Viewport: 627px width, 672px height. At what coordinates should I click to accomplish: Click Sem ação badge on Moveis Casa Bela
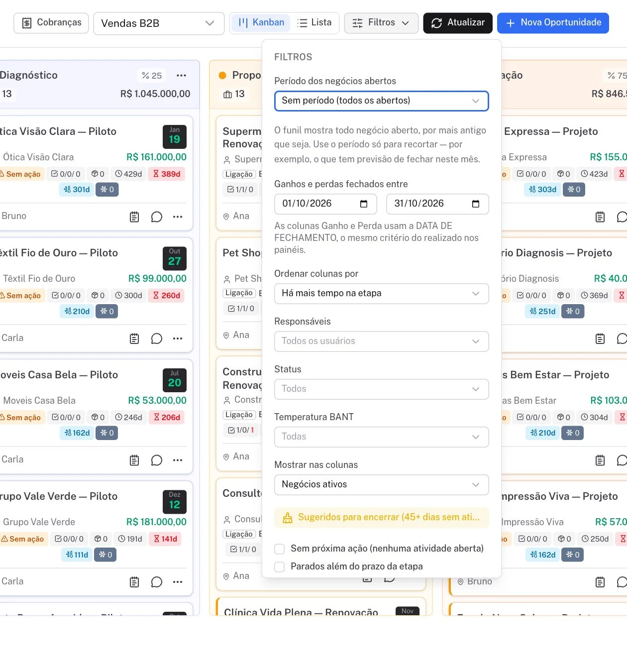(22, 418)
